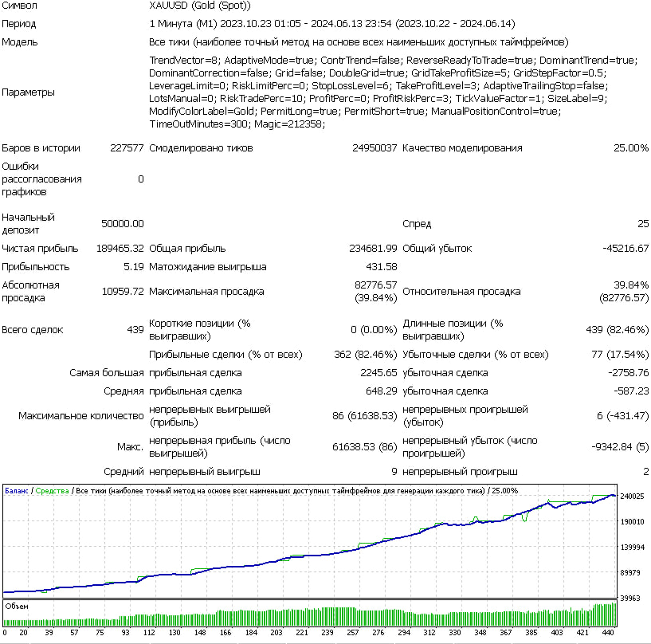Screen dimensions: 651x644
Task: Select the Объем volume panel label
Action: tap(18, 607)
